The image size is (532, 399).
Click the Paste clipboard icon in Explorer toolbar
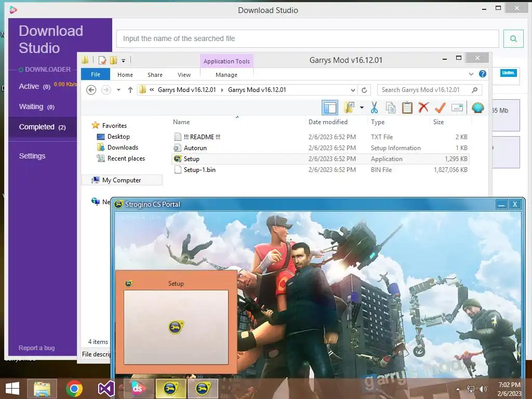coord(407,108)
